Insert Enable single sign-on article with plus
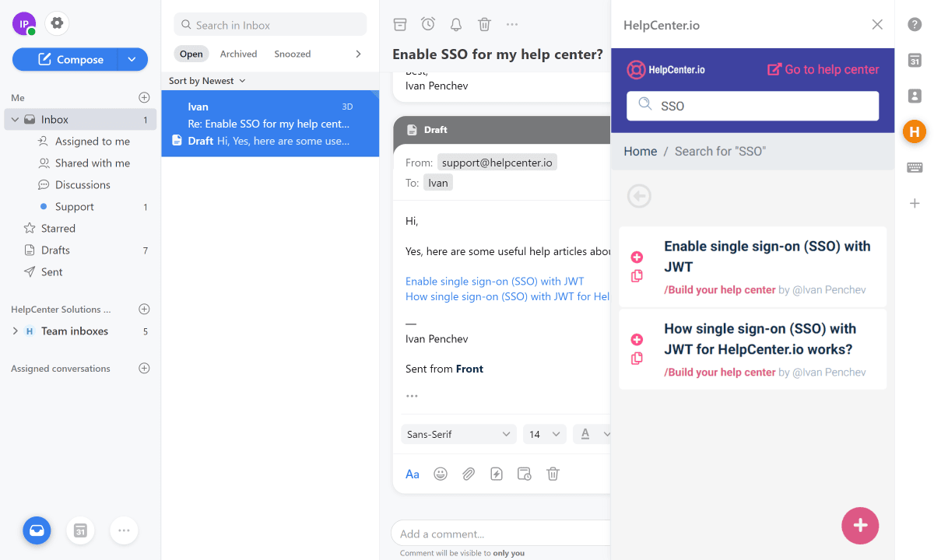 (x=637, y=257)
